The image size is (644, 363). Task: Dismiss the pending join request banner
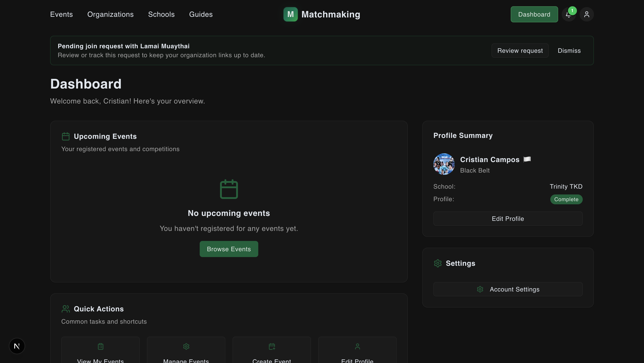569,51
